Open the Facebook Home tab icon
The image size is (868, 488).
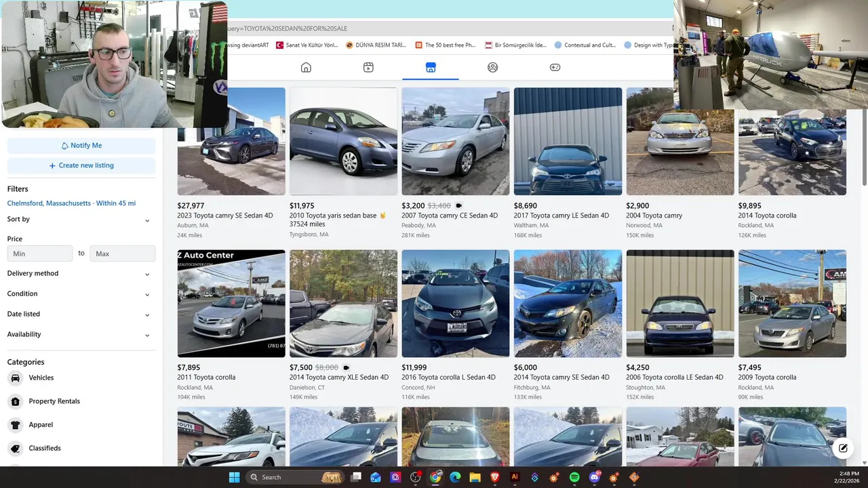click(306, 67)
